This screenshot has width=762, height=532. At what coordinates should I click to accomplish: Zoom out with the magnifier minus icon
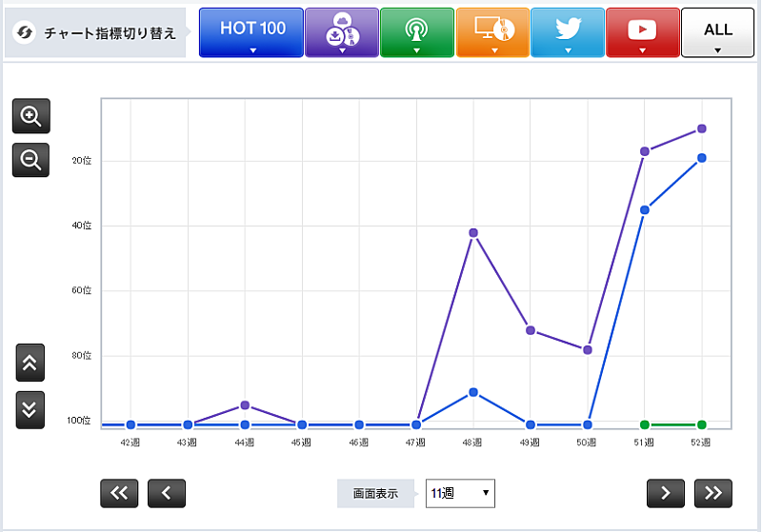coord(30,160)
